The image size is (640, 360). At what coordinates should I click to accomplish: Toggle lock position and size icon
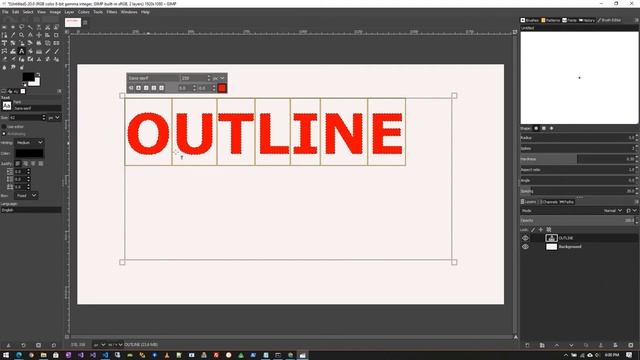(541, 230)
